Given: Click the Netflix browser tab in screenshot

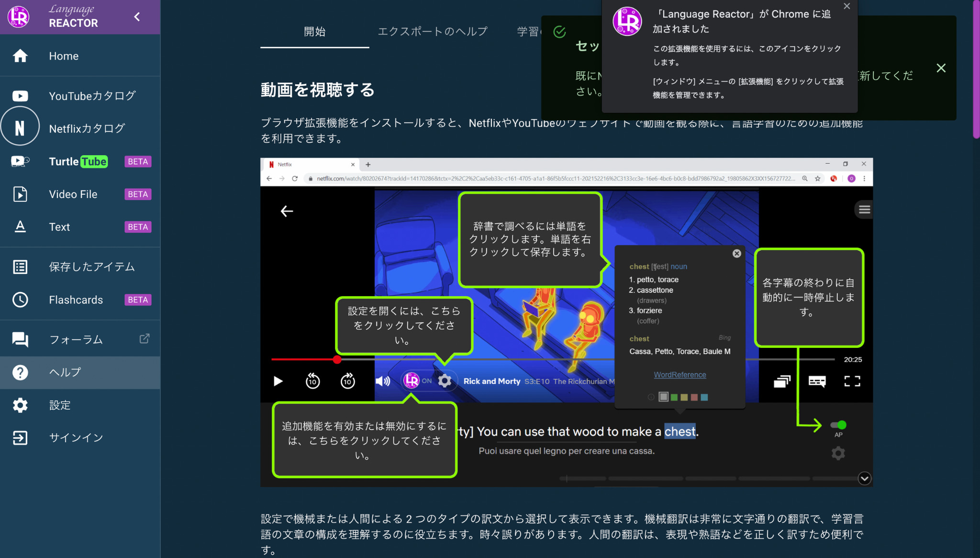Looking at the screenshot, I should 311,164.
